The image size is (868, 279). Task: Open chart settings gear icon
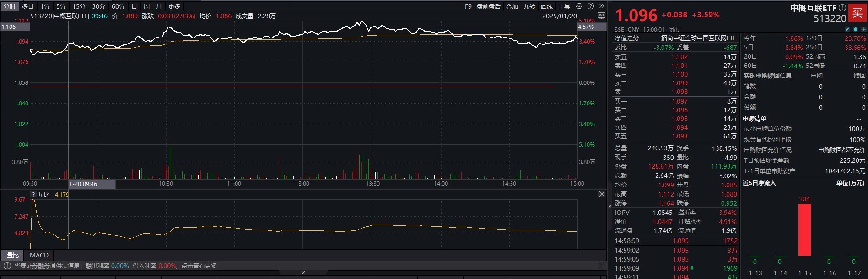point(579,6)
